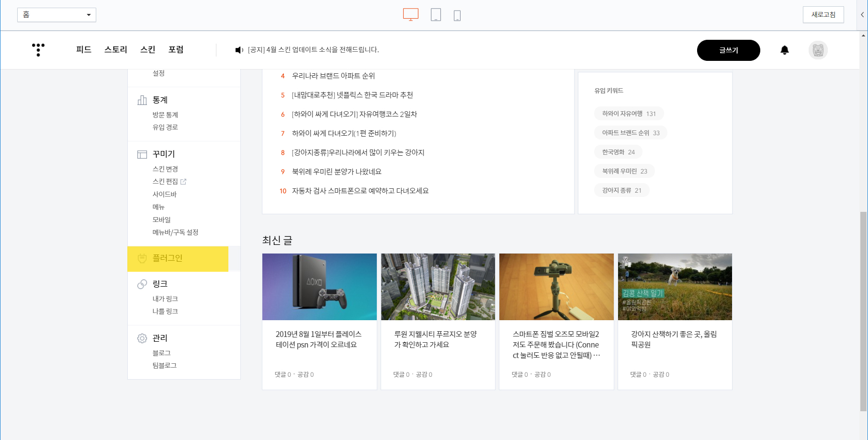Switch to tablet preview icon
The width and height of the screenshot is (868, 440).
pos(436,15)
